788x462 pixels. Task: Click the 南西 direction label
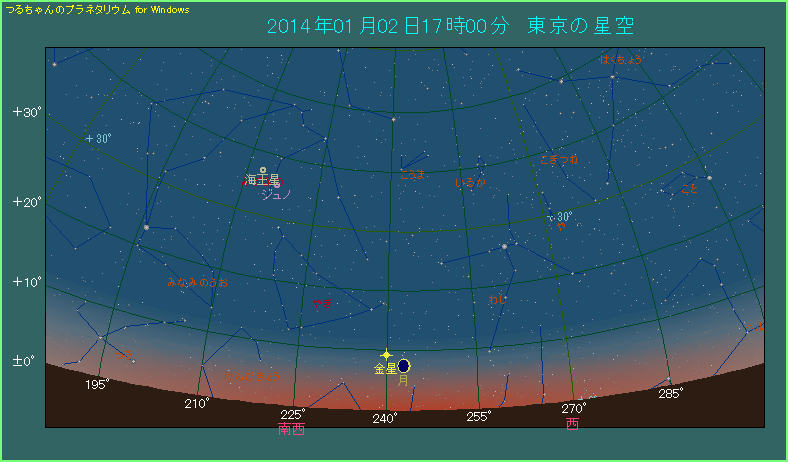coord(291,429)
